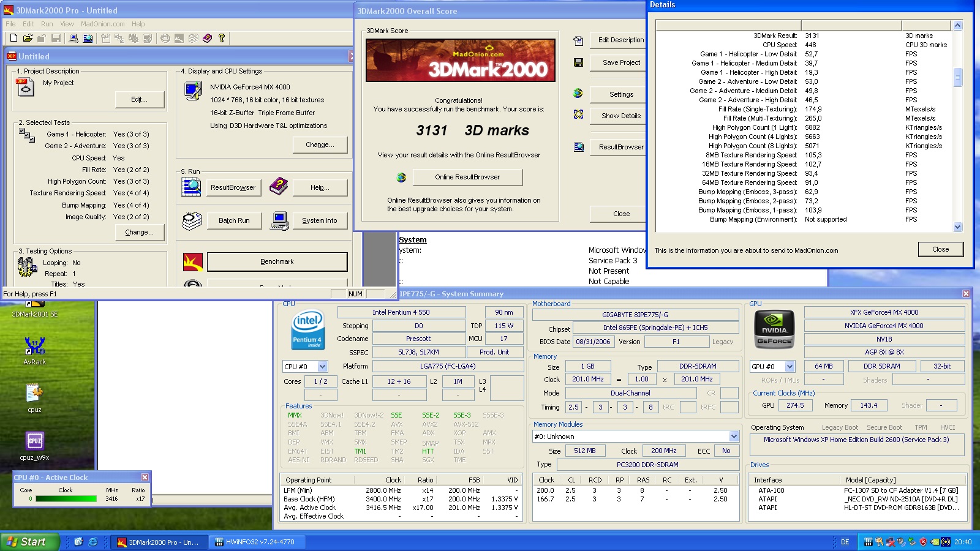Click the 'PC3200 DDR-SDRAM' memory type field
Image resolution: width=980 pixels, height=551 pixels.
(x=647, y=465)
